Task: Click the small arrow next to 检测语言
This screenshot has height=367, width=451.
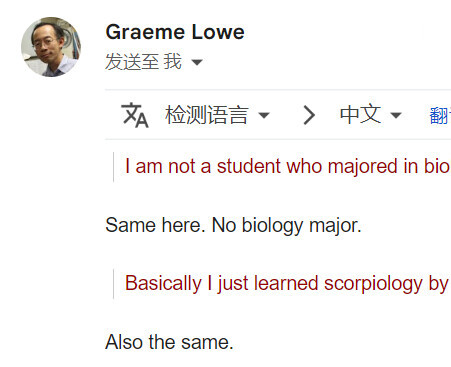Action: (264, 115)
